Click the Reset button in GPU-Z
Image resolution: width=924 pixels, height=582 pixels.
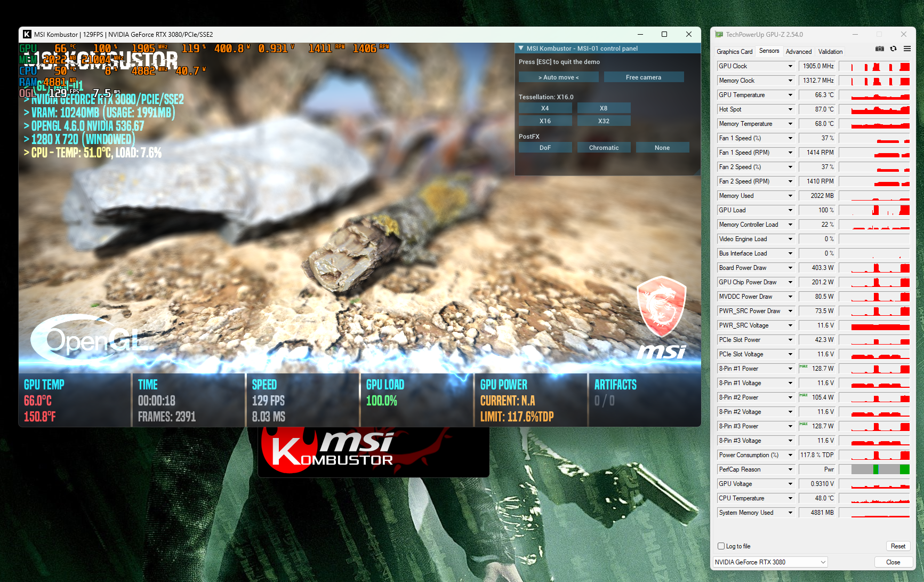[x=898, y=546]
